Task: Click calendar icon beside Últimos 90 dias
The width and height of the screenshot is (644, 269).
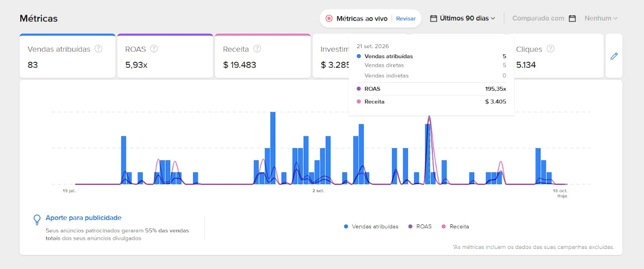Action: pyautogui.click(x=434, y=18)
